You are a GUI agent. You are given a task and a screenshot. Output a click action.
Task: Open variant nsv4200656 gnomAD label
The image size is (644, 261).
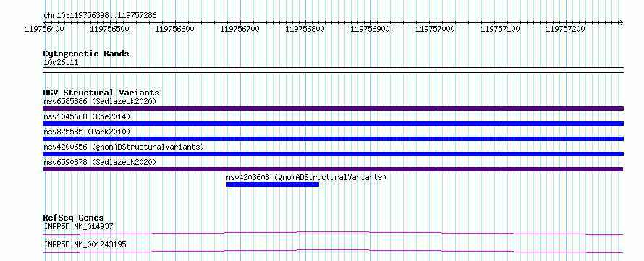[x=124, y=147]
